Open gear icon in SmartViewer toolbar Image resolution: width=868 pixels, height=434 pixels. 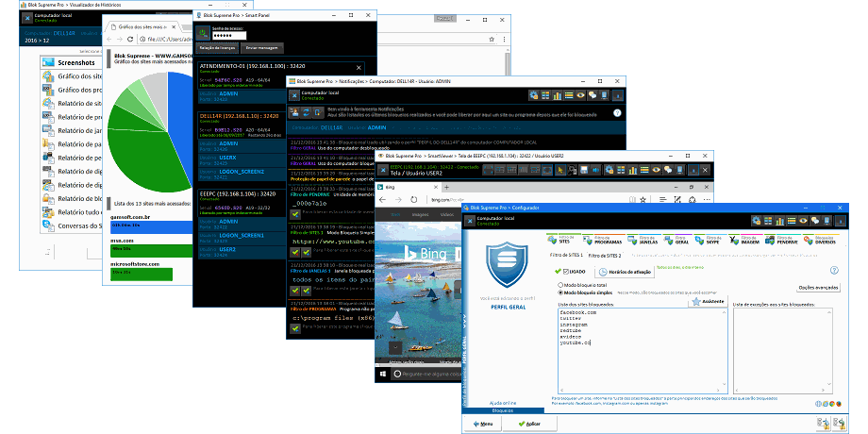coord(609,170)
